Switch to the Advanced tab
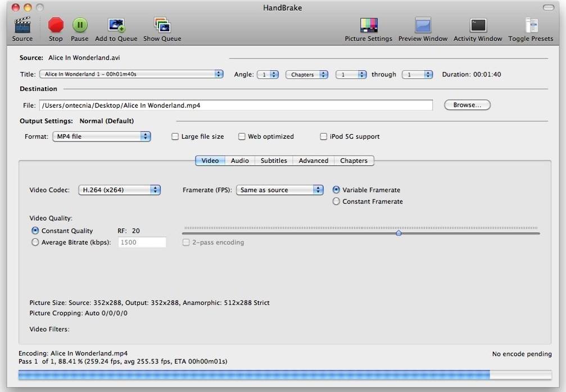This screenshot has width=566, height=392. 313,161
